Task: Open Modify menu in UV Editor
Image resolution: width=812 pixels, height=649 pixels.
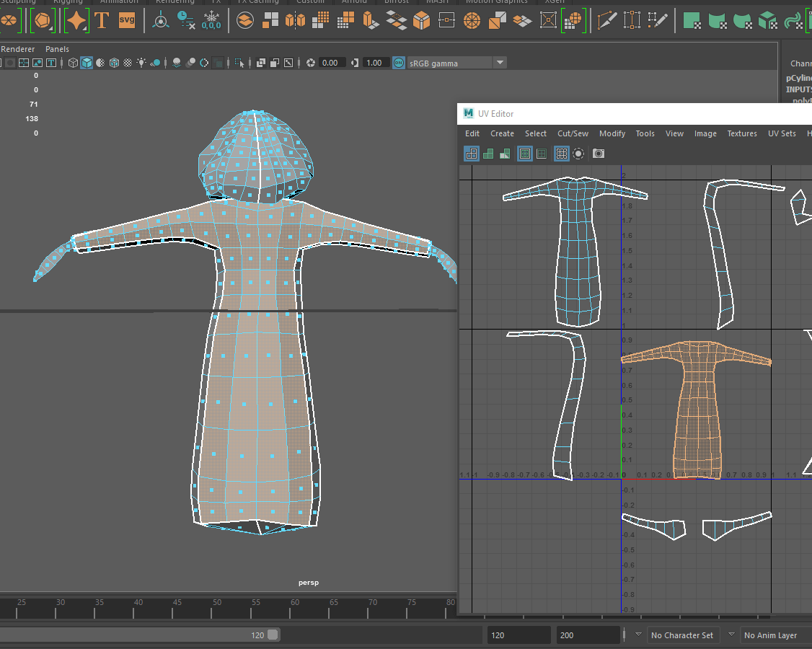Action: tap(612, 133)
